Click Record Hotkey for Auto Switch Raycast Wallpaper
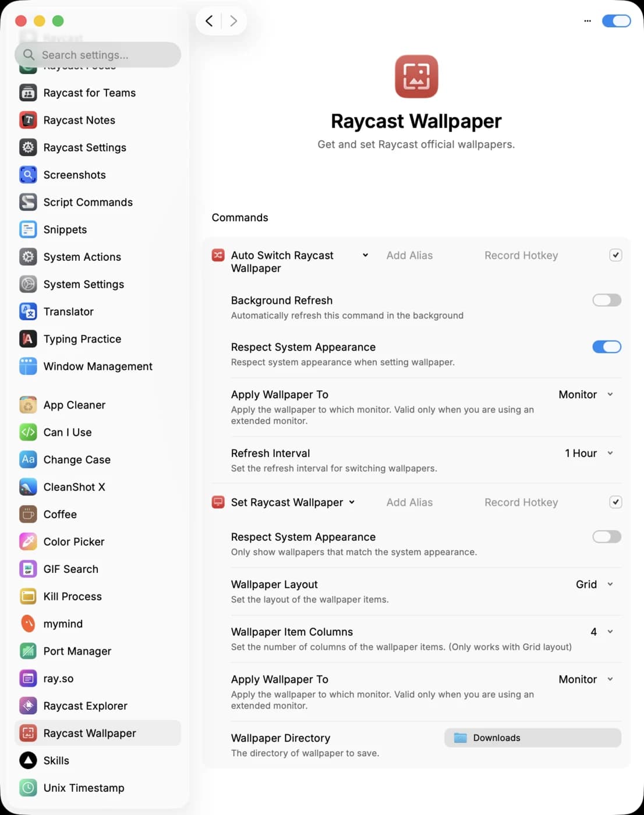Viewport: 644px width, 815px height. (x=521, y=255)
